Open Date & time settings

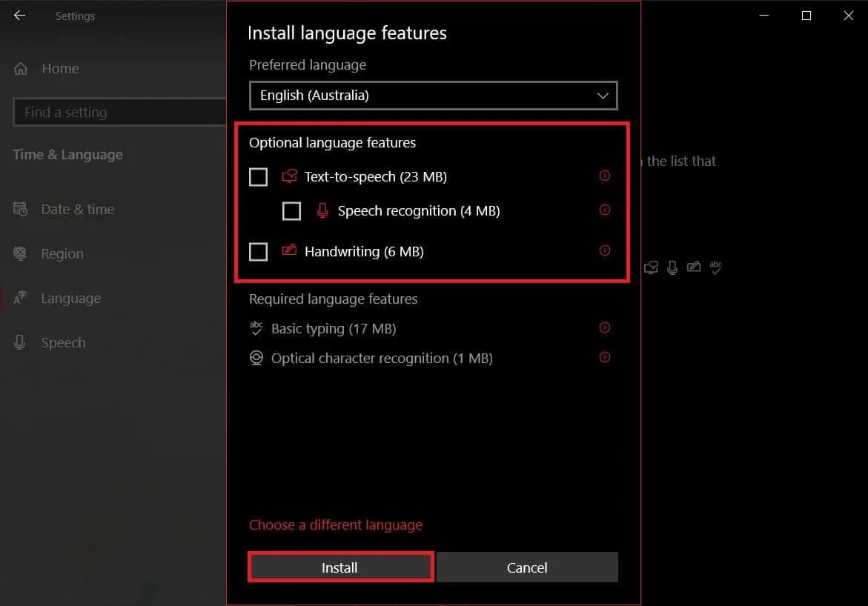[79, 209]
